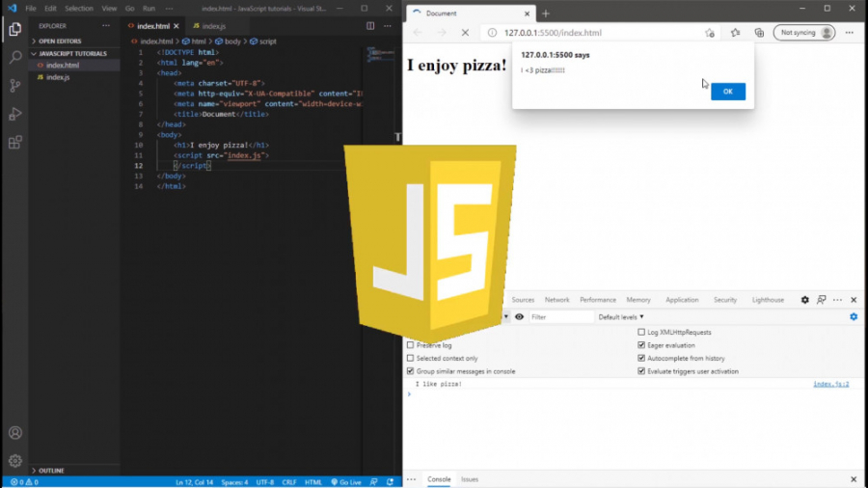Open the Default levels dropdown
The height and width of the screenshot is (488, 868).
621,317
